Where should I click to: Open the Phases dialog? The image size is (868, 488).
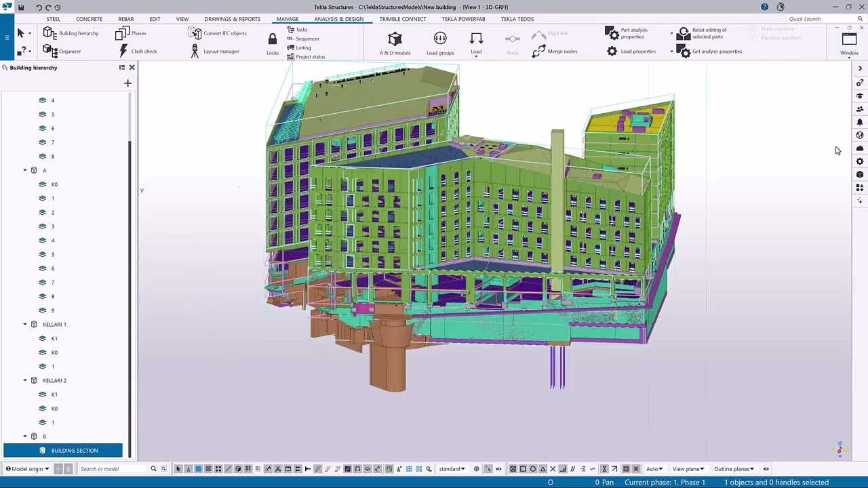131,33
